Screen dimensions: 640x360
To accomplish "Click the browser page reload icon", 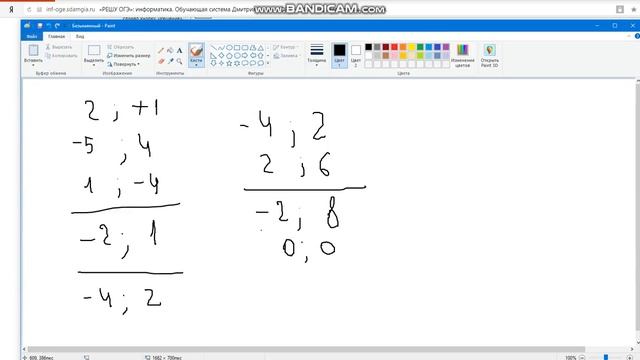I will tap(29, 9).
